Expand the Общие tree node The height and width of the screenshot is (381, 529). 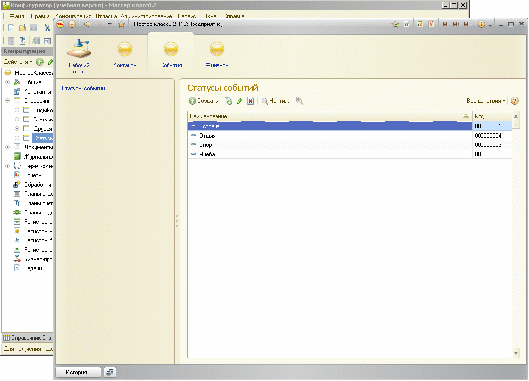[7, 82]
